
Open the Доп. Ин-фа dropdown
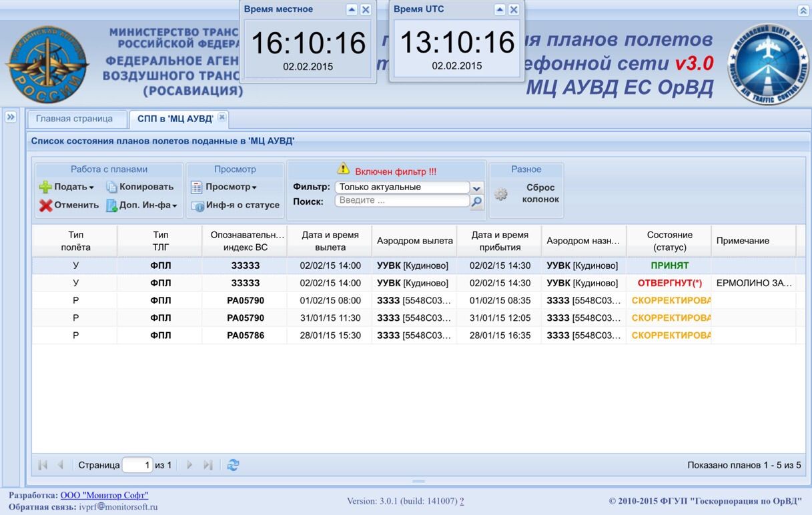pyautogui.click(x=142, y=205)
